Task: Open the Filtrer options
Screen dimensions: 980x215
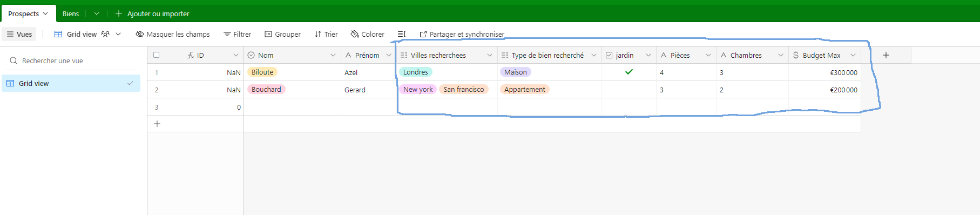Action: pyautogui.click(x=238, y=34)
